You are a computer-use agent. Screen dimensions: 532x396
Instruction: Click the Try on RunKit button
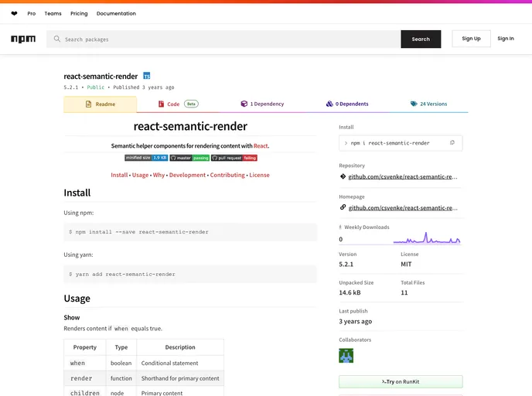pyautogui.click(x=401, y=382)
